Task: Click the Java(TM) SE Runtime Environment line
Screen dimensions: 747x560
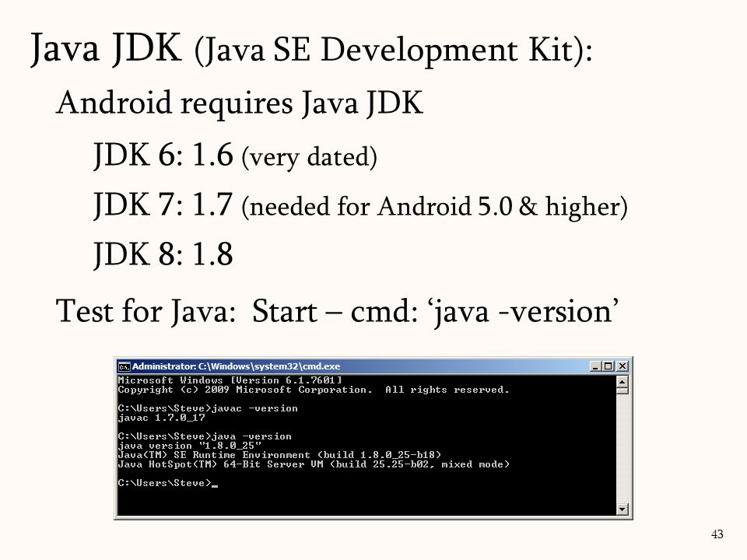Action: coord(279,455)
